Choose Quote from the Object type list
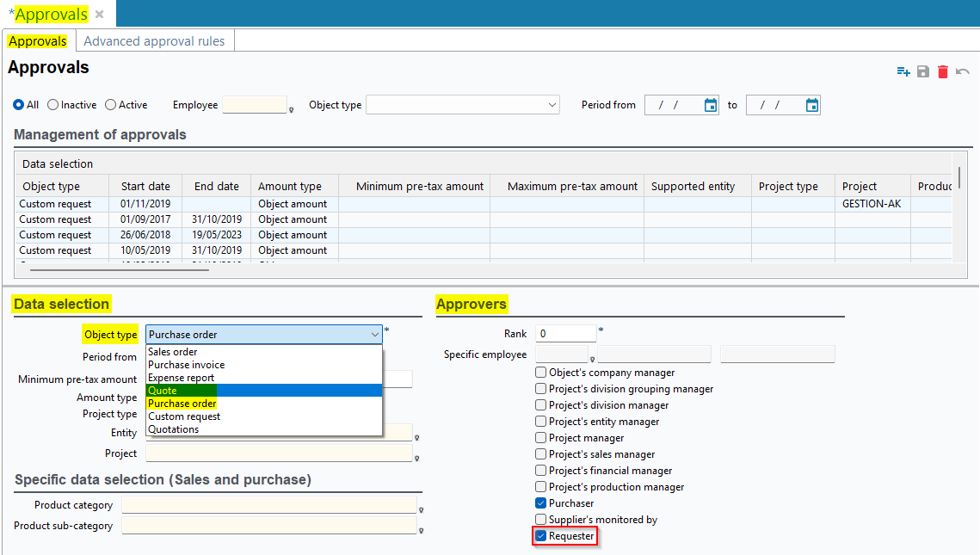Viewport: 980px width, 555px height. pyautogui.click(x=163, y=391)
